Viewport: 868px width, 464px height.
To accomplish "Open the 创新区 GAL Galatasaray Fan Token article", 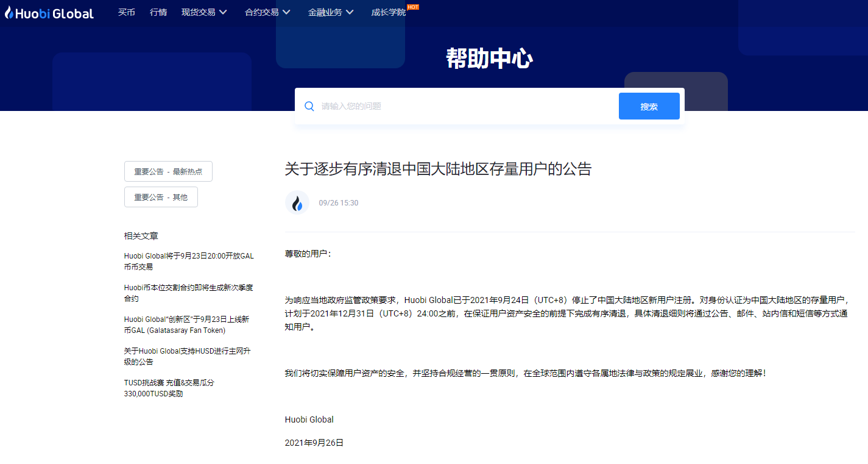I will point(186,324).
